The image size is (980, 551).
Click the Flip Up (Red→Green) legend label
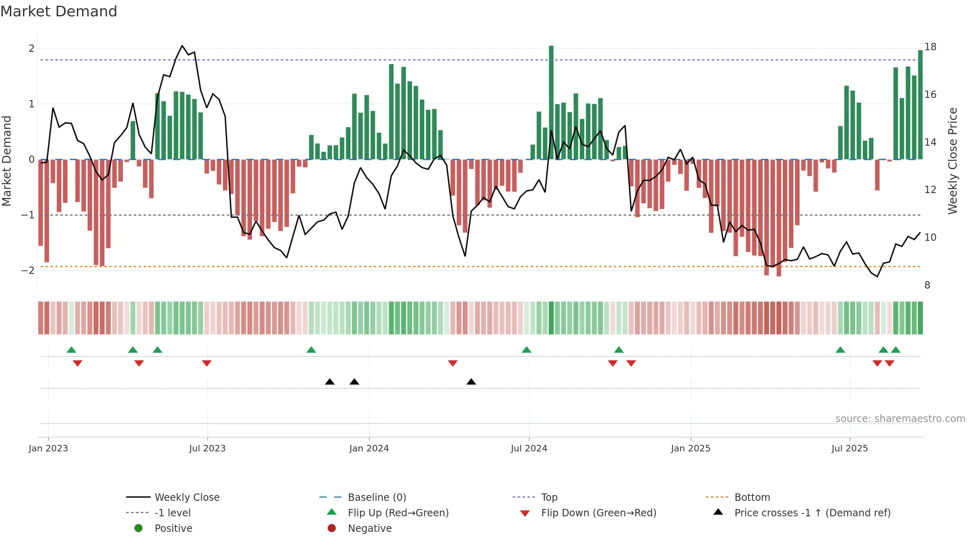398,513
